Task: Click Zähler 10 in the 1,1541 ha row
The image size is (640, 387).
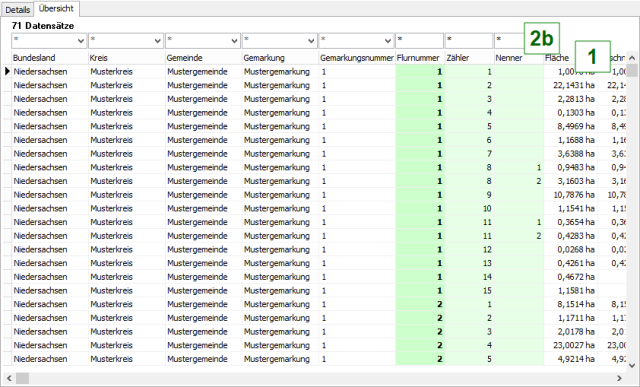Action: [469, 208]
